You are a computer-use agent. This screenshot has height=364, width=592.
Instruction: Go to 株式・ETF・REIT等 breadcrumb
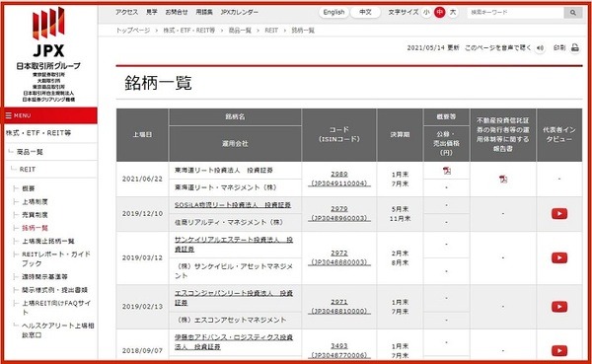[x=188, y=31]
